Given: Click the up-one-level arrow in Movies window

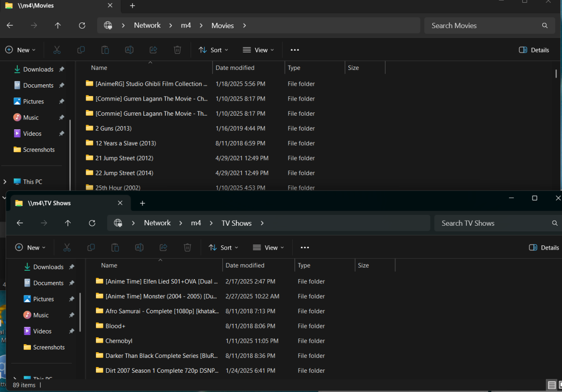Looking at the screenshot, I should [58, 25].
